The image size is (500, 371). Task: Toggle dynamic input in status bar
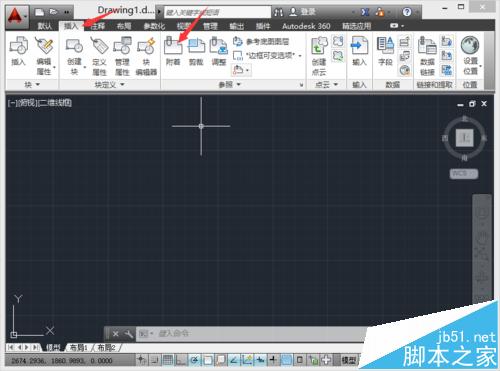(x=260, y=360)
